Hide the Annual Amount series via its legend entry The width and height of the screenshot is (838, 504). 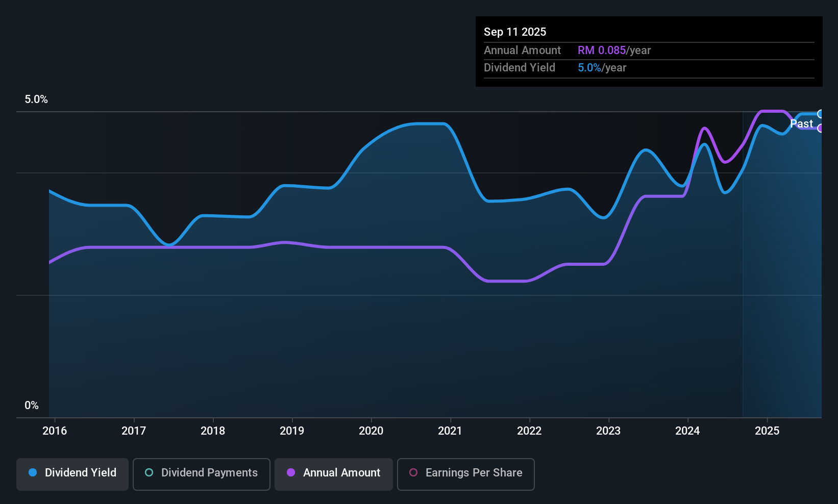[333, 474]
